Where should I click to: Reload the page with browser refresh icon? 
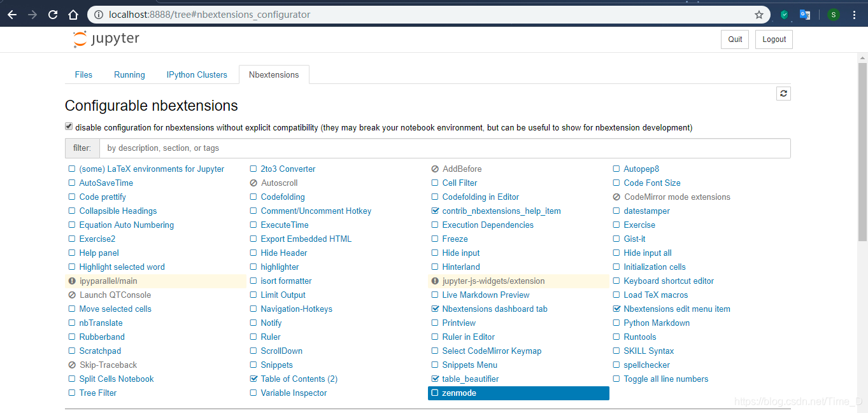tap(53, 14)
